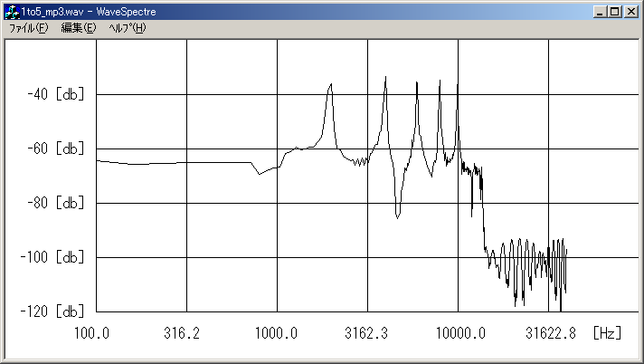Click the -60 [db] axis label
Viewport: 644px width, 364px height.
pos(55,148)
